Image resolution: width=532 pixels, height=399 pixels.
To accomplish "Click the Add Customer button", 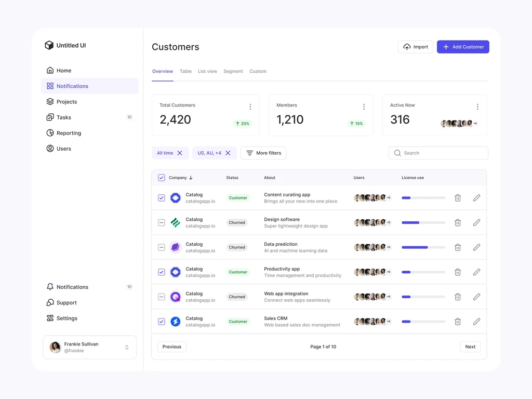I will 463,47.
